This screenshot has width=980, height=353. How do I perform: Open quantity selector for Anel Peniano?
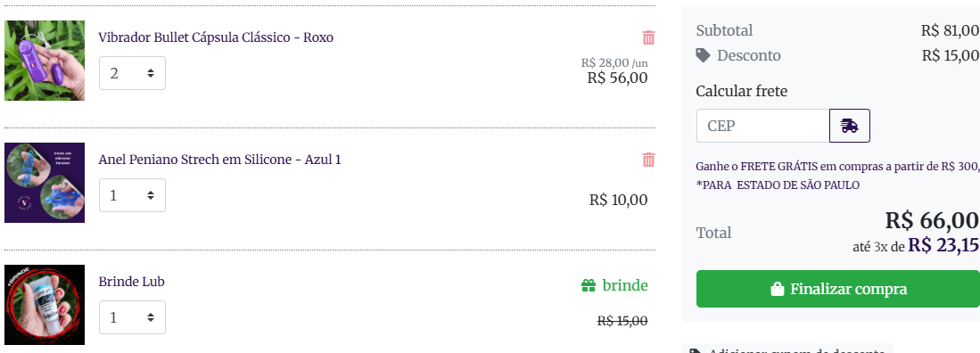click(133, 195)
